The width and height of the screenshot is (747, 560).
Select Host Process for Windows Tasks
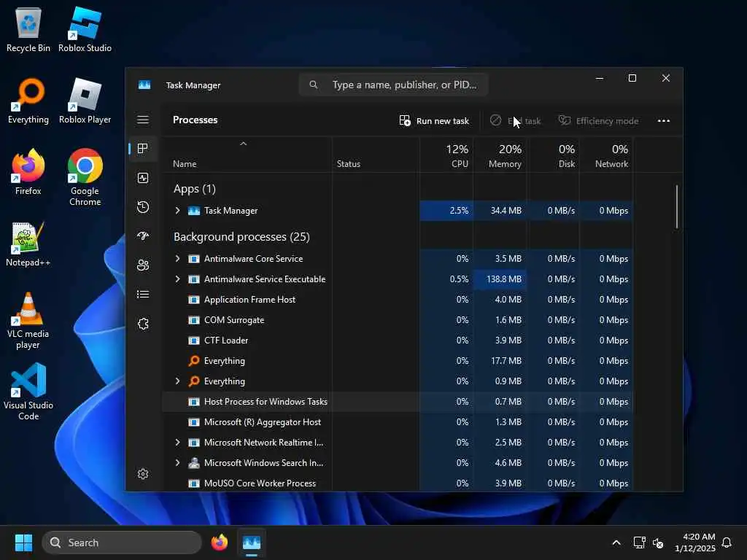(398, 402)
